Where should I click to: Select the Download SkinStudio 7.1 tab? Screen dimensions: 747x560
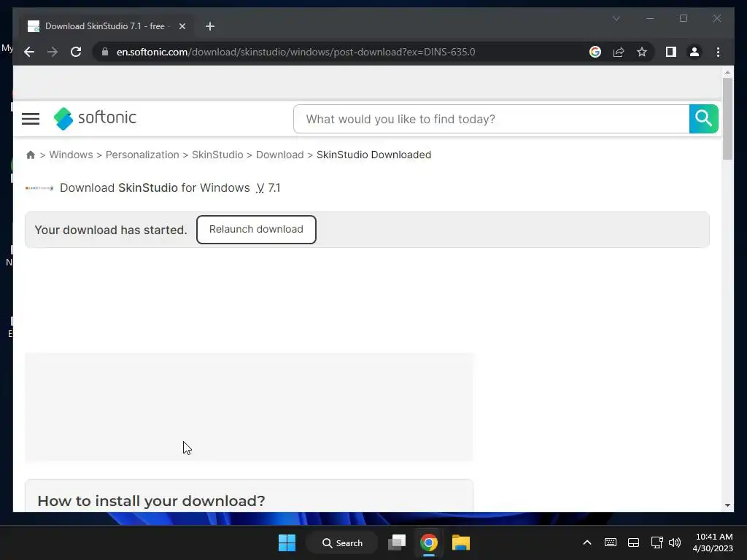click(x=105, y=26)
